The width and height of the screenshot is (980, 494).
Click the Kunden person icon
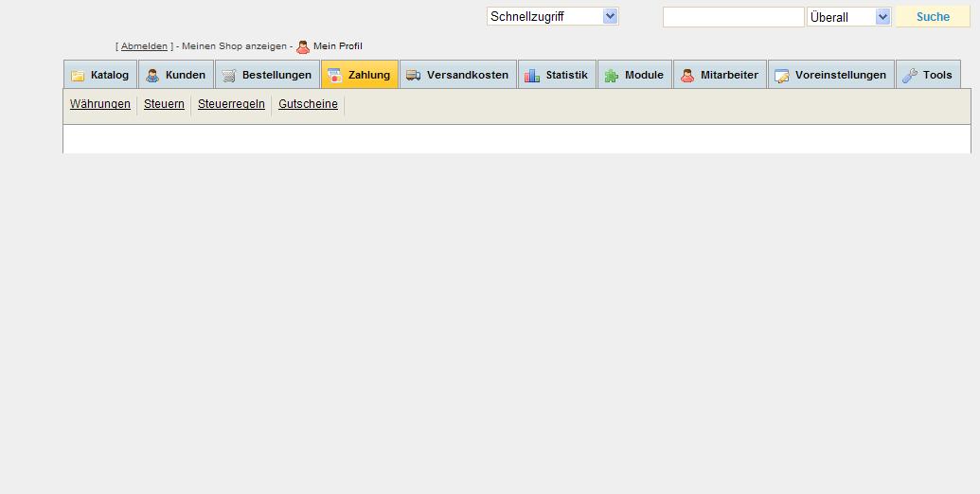click(152, 76)
